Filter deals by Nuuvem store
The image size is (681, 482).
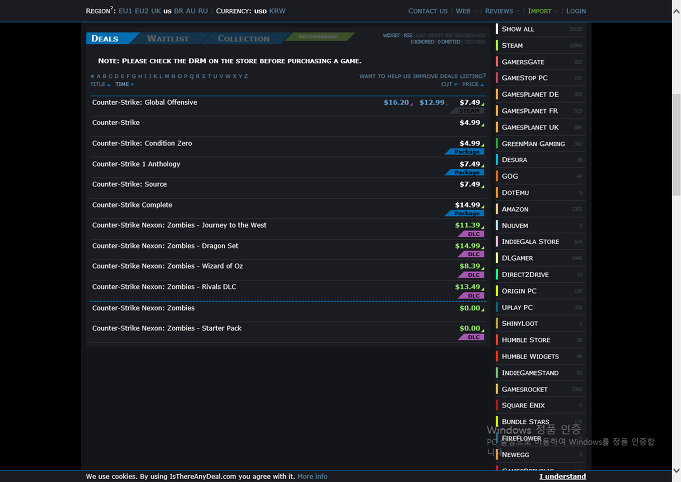coord(541,225)
